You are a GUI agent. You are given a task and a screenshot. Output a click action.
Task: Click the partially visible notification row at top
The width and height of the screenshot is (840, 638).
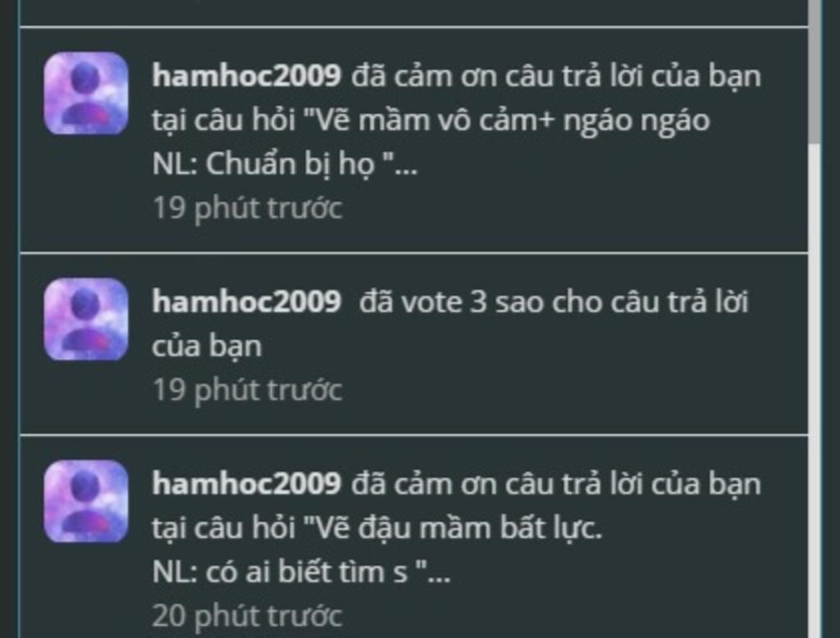coord(413,12)
